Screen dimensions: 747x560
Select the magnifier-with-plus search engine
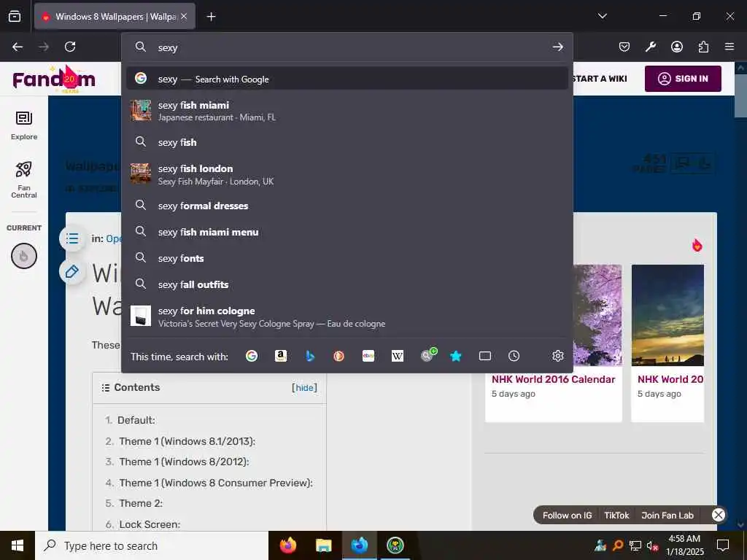coord(427,355)
